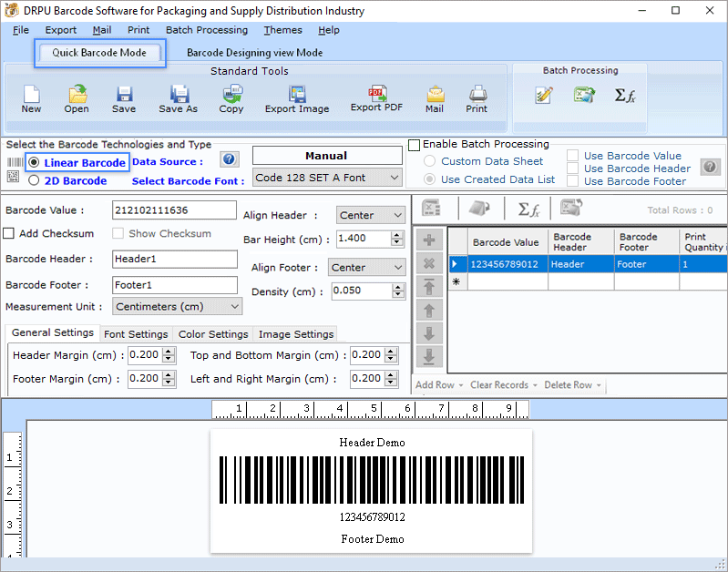728x572 pixels.
Task: Click the pencil edit icon under Batch Processing
Action: pos(544,95)
